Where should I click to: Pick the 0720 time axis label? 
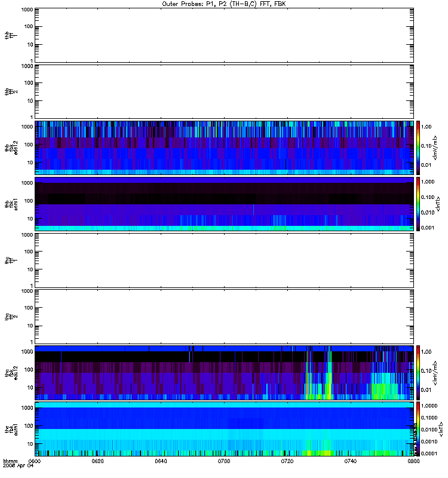tap(287, 461)
